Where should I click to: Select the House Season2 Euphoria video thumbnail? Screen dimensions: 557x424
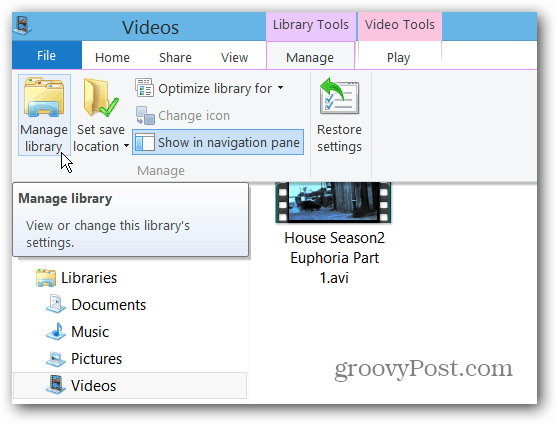[333, 202]
